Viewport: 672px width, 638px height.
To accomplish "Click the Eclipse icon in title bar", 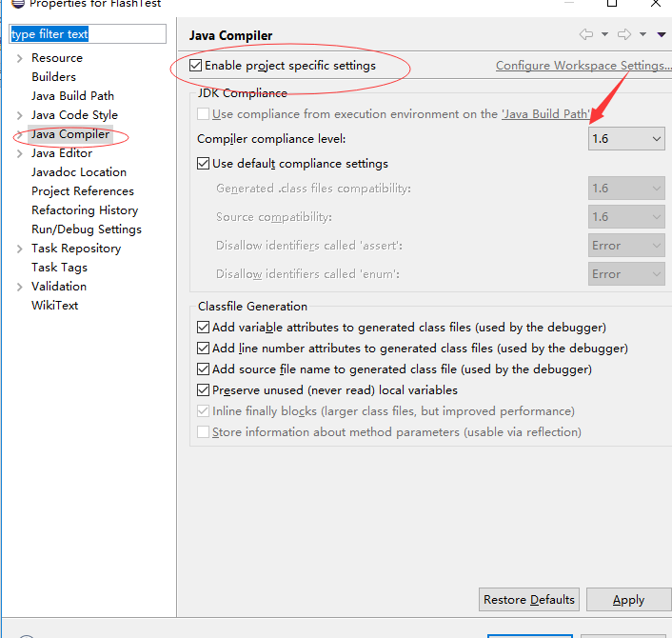I will pyautogui.click(x=17, y=3).
